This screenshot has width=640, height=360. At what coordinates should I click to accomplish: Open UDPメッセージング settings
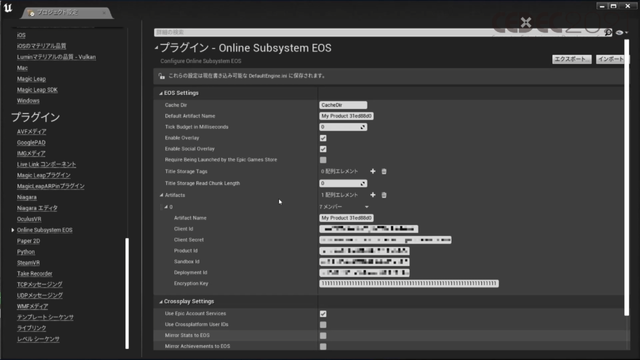click(40, 296)
